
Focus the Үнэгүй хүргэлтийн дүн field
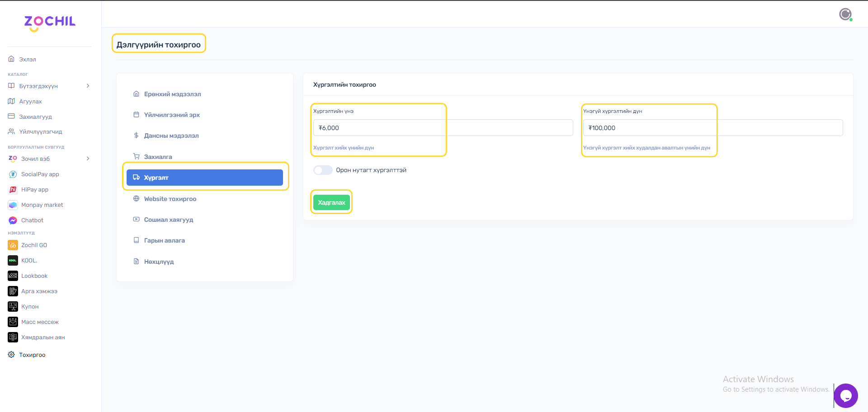pos(712,128)
